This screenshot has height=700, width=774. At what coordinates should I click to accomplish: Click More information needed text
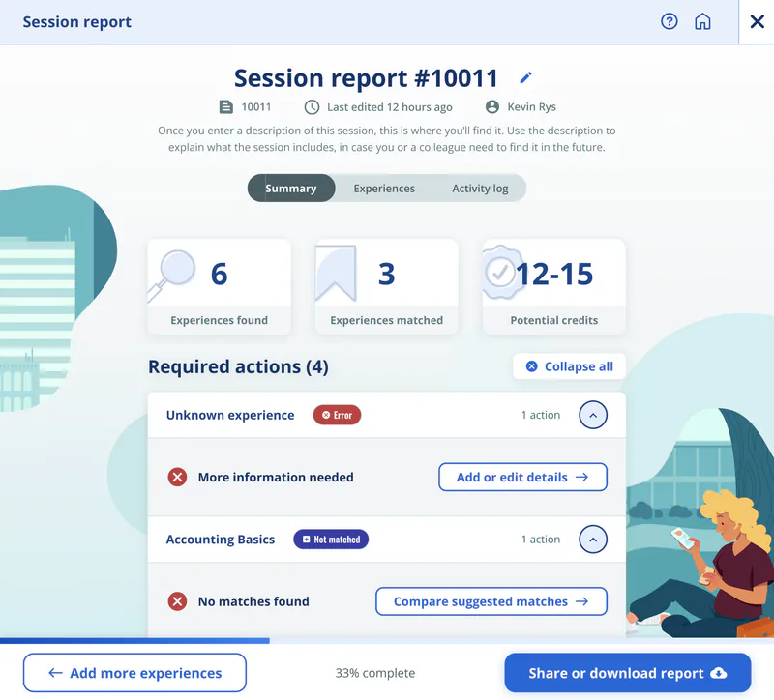coord(276,477)
